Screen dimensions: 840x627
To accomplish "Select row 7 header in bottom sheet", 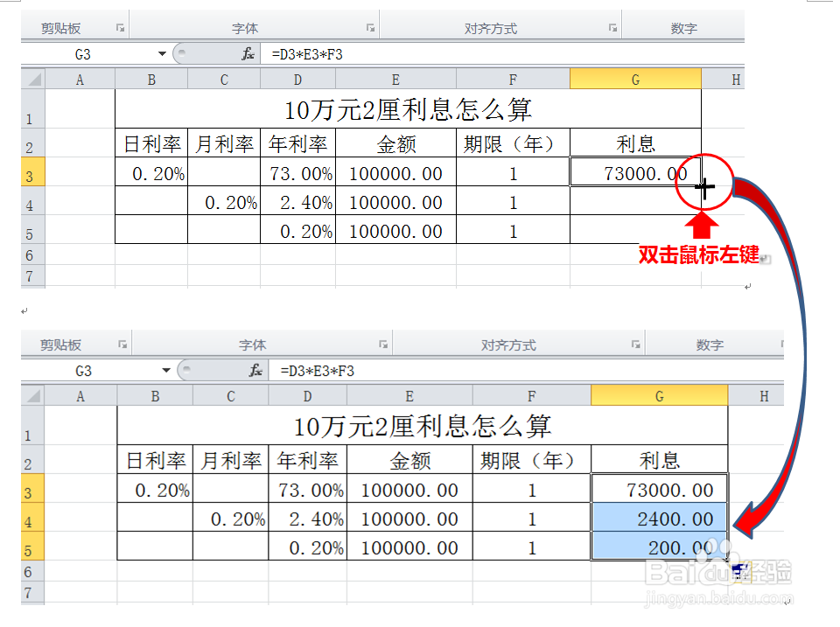I will point(32,592).
